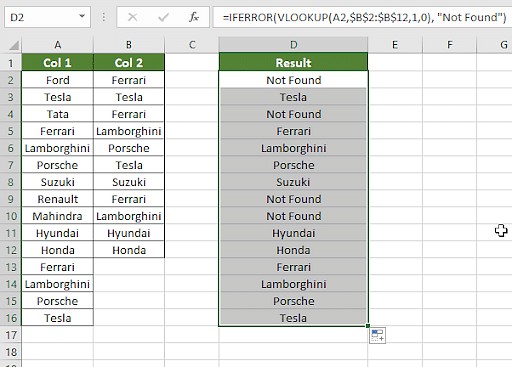Click the fill handle at Result selection corner

(x=368, y=326)
